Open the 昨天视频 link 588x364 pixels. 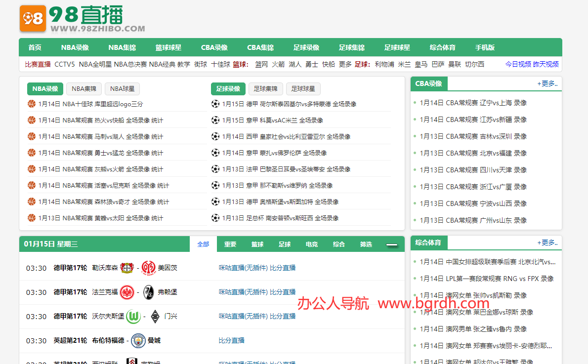click(546, 65)
